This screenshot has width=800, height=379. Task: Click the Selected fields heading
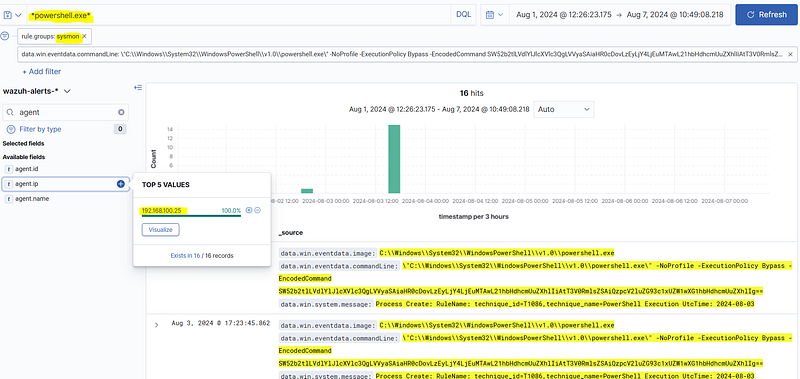23,143
